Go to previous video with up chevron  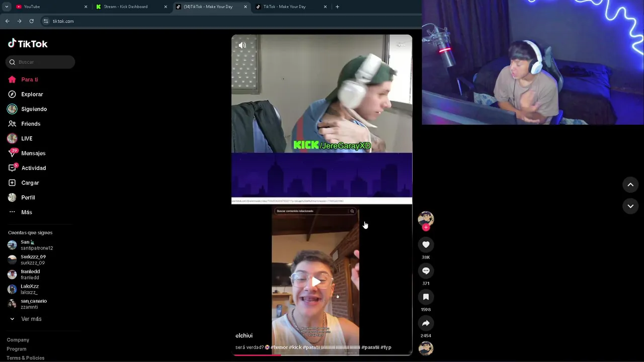click(x=630, y=185)
